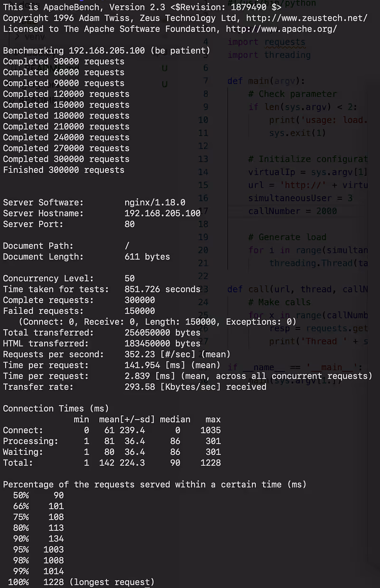Place cursor on "def main(argv):" line
The width and height of the screenshot is (380, 588).
pyautogui.click(x=266, y=81)
